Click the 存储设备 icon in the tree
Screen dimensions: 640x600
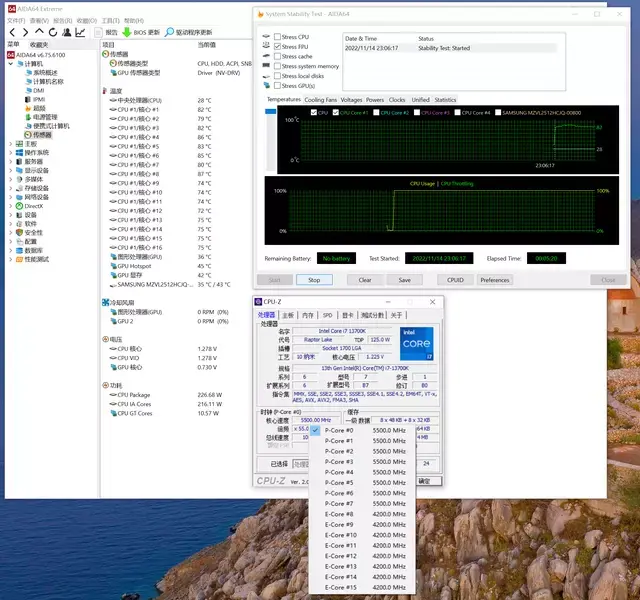(x=19, y=188)
